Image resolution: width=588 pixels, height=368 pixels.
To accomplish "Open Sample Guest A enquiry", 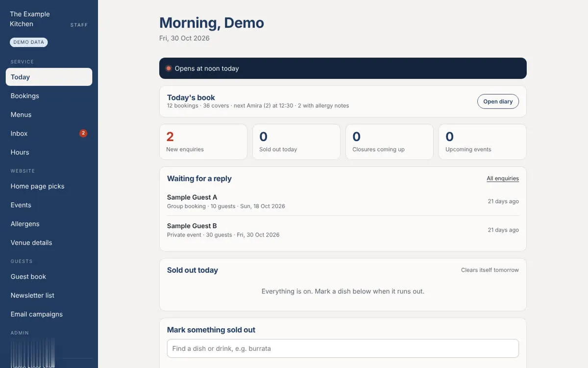I will coord(343,201).
